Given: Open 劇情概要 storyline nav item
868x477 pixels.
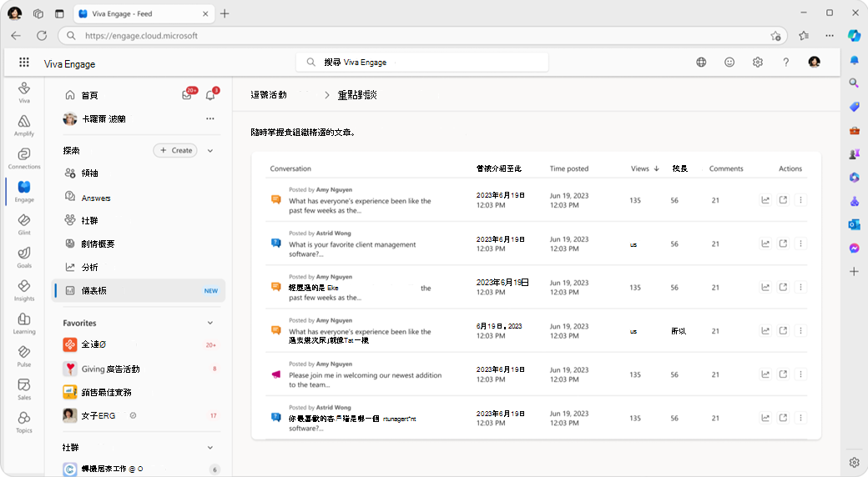Looking at the screenshot, I should [89, 244].
